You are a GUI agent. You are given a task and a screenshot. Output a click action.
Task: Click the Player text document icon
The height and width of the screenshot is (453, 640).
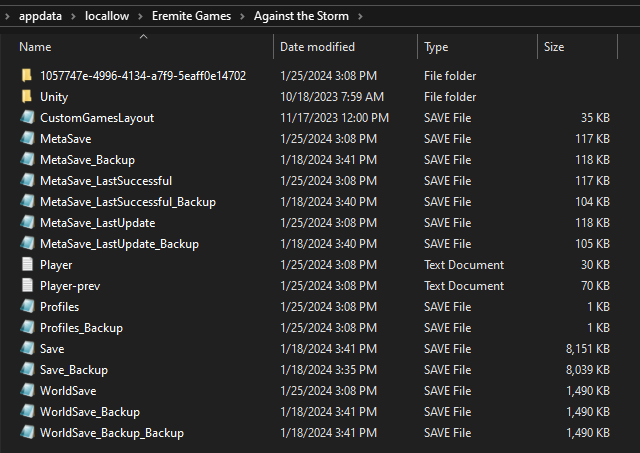click(x=27, y=265)
